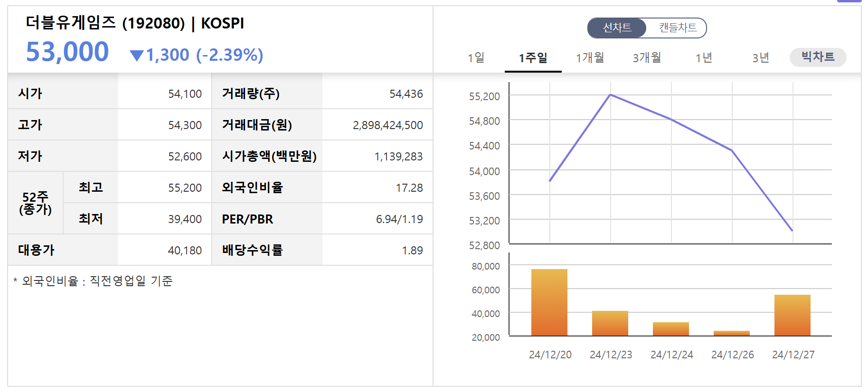Click the 배당수익률 label
868x392 pixels.
[x=252, y=250]
